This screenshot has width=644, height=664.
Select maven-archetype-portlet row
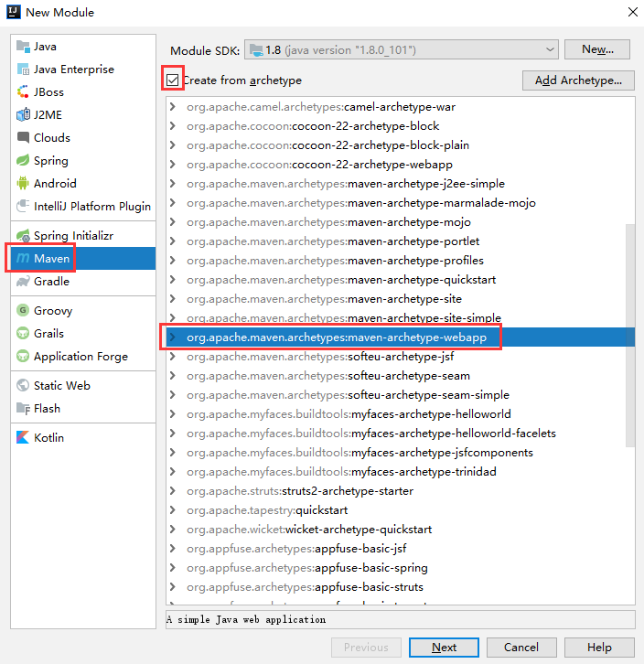401,241
